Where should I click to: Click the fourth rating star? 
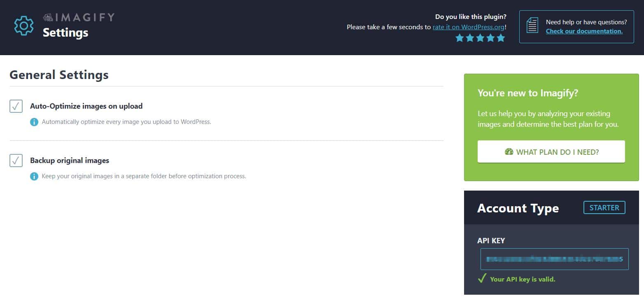click(x=490, y=38)
